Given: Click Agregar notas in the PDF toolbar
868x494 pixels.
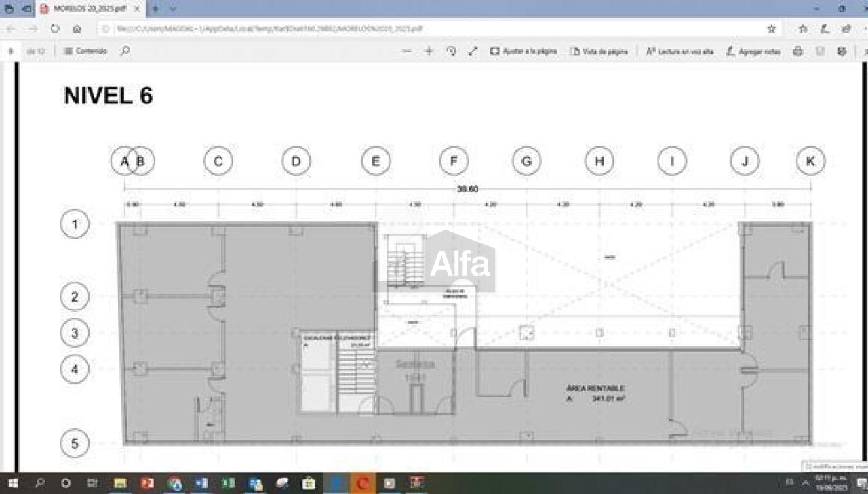Looking at the screenshot, I should [753, 52].
